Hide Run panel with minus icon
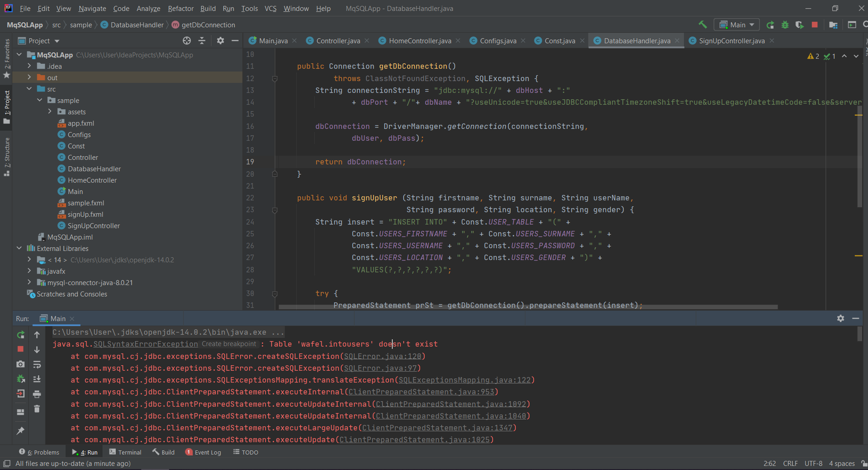The height and width of the screenshot is (470, 868). tap(856, 318)
